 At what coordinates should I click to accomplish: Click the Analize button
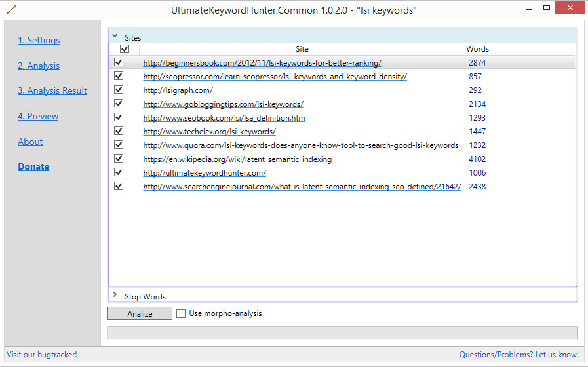pyautogui.click(x=140, y=313)
